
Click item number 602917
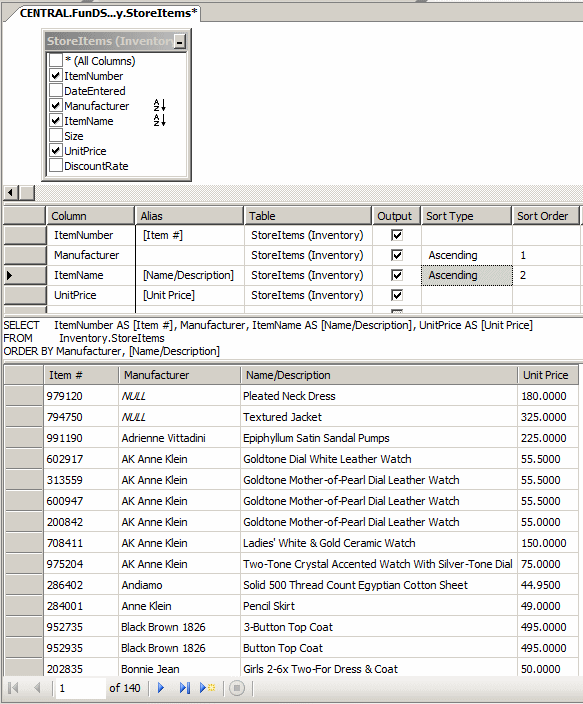81,459
